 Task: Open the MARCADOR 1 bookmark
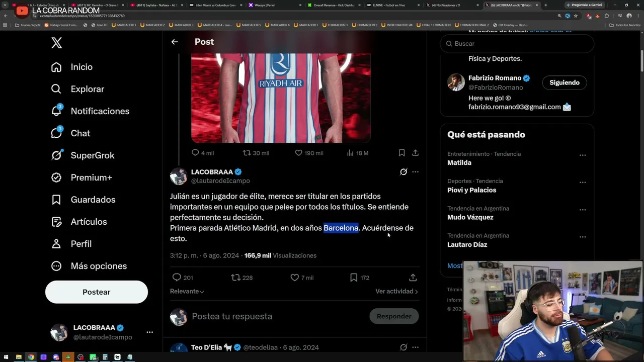(124, 25)
